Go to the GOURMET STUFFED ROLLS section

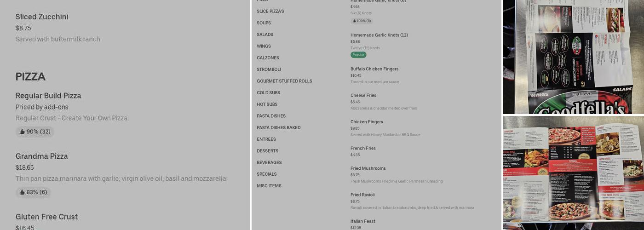click(284, 81)
